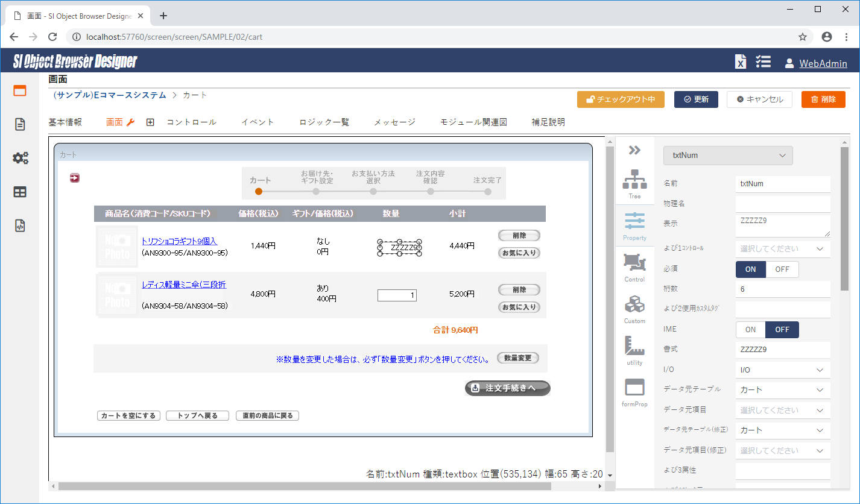
Task: Click the Excel export icon in the header
Action: [740, 61]
